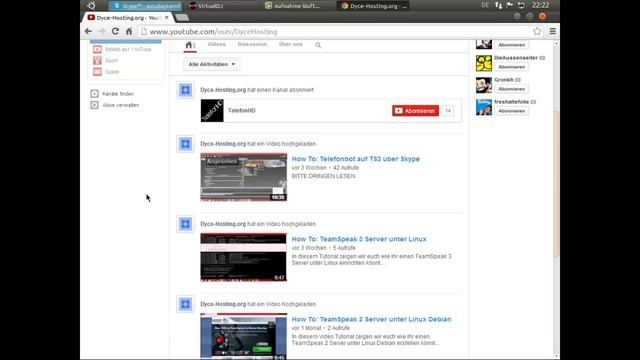Click the session indicator in the top panel
640x360 pixels.
[x=521, y=5]
